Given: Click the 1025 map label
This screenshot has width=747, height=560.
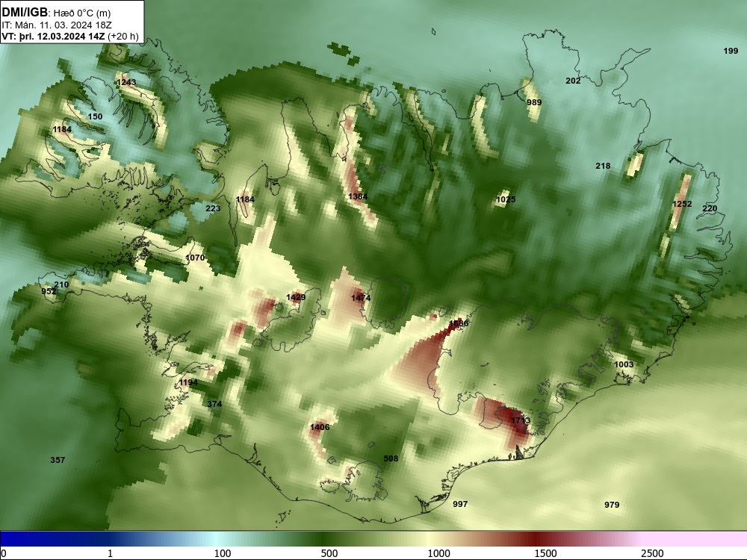Looking at the screenshot, I should [506, 199].
